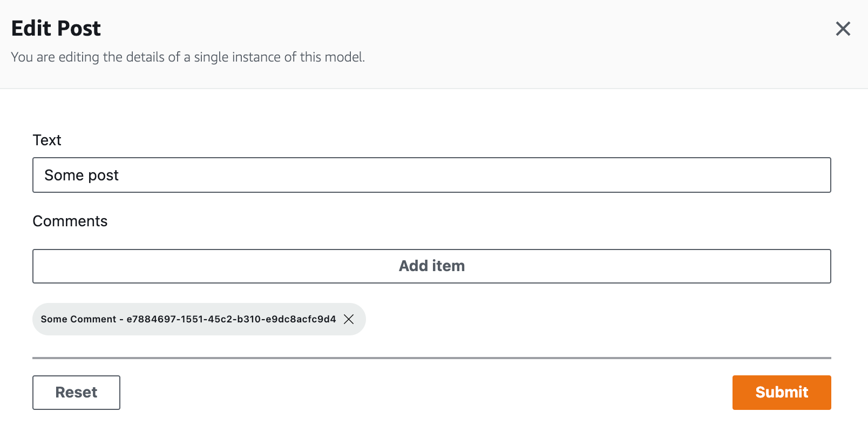This screenshot has width=868, height=445.
Task: Click the word 'post' in Text field
Action: tap(103, 176)
